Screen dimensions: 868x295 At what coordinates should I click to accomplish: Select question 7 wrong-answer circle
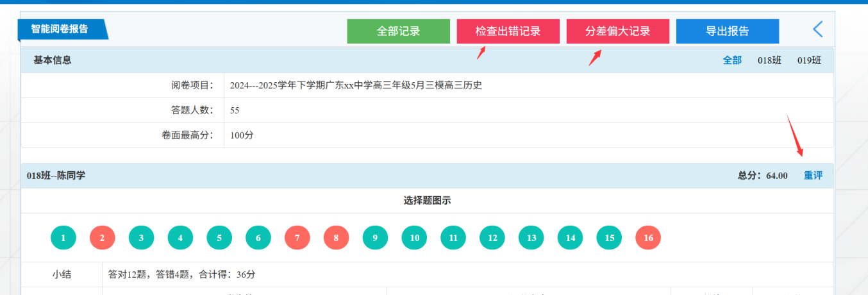[x=297, y=238]
